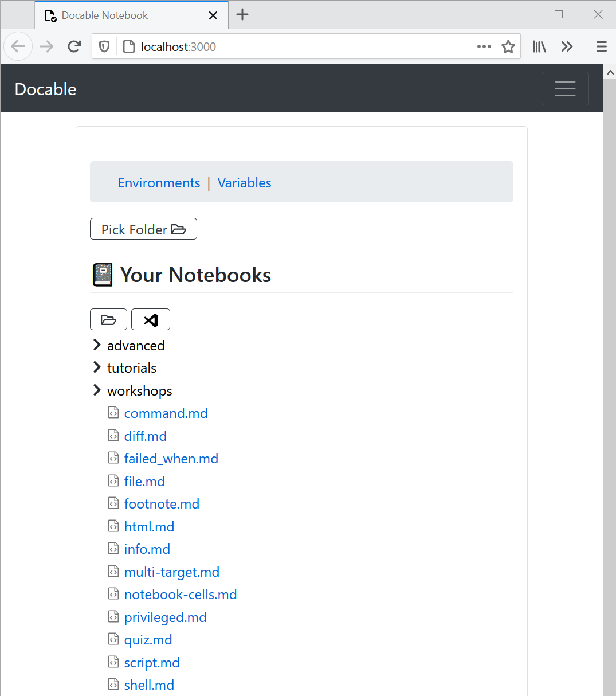Open the browser Library icon

(539, 46)
